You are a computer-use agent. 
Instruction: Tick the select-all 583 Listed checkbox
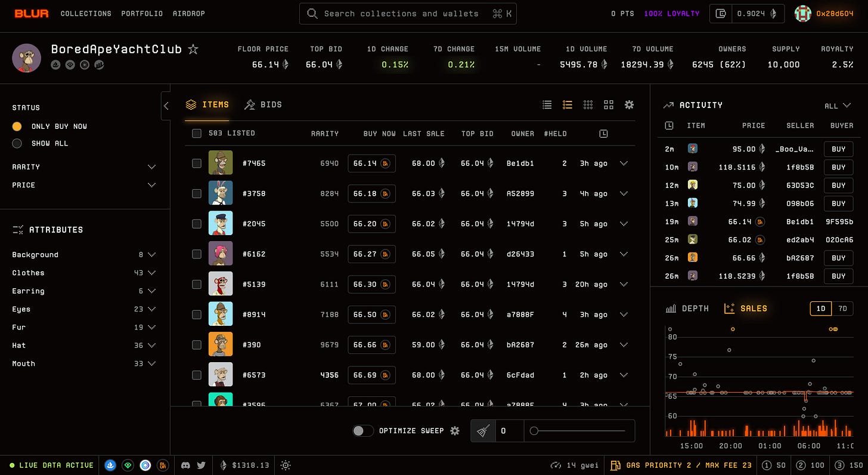(x=197, y=133)
